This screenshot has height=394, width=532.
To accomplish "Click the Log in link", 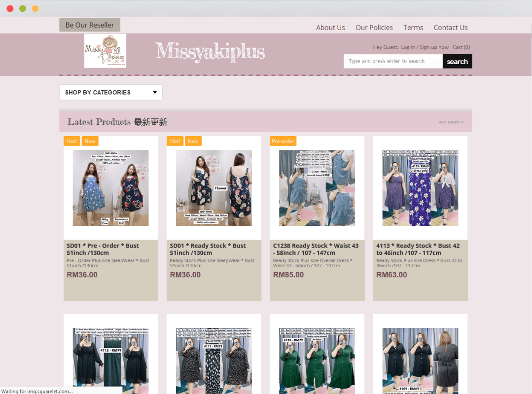I will [408, 47].
